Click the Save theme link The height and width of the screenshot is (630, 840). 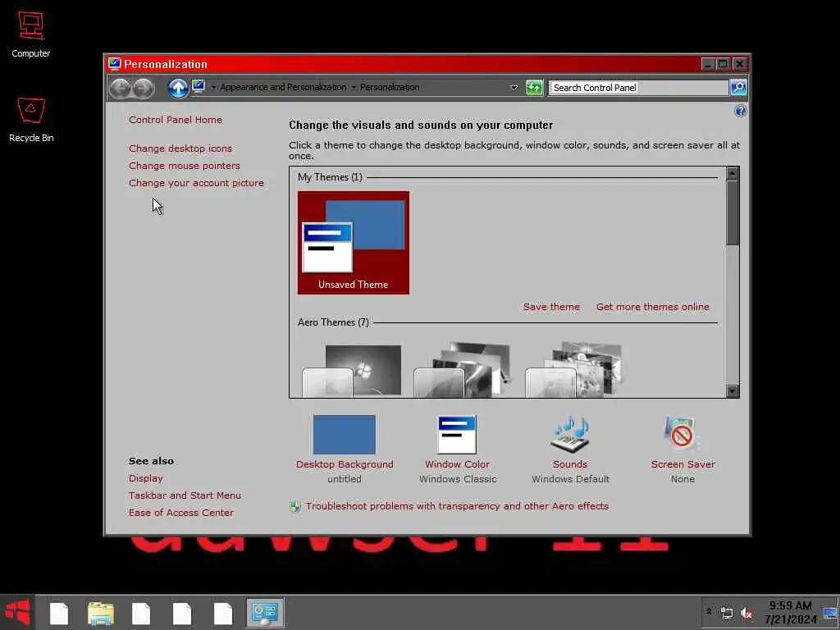click(x=551, y=307)
